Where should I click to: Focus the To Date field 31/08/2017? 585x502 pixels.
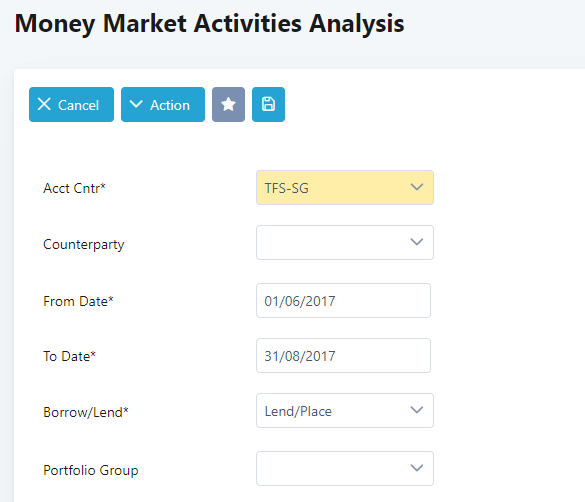tap(343, 355)
